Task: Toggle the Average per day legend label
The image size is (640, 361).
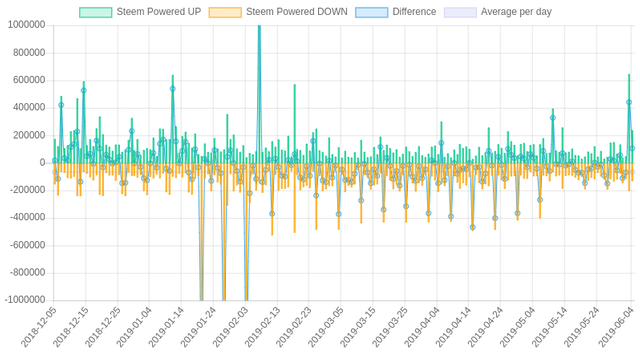Action: 516,12
